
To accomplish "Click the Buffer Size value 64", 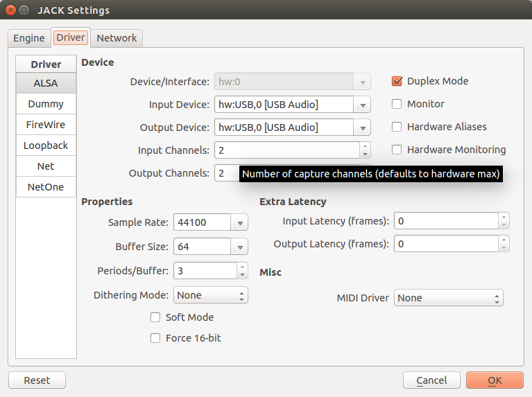I will (x=203, y=247).
